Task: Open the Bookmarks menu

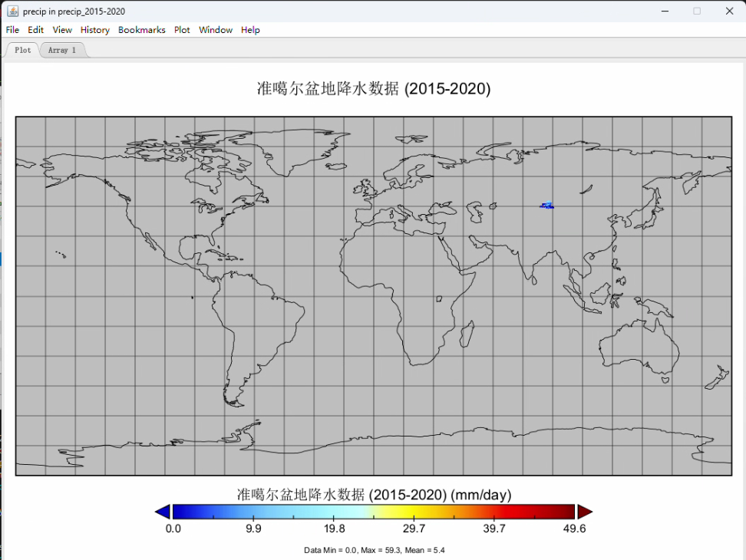Action: click(142, 30)
